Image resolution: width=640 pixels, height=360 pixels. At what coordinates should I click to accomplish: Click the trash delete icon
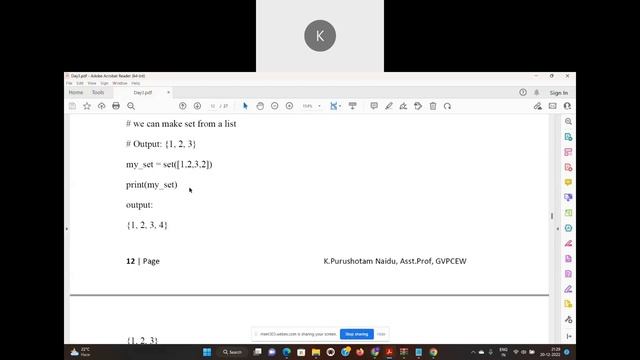433,106
